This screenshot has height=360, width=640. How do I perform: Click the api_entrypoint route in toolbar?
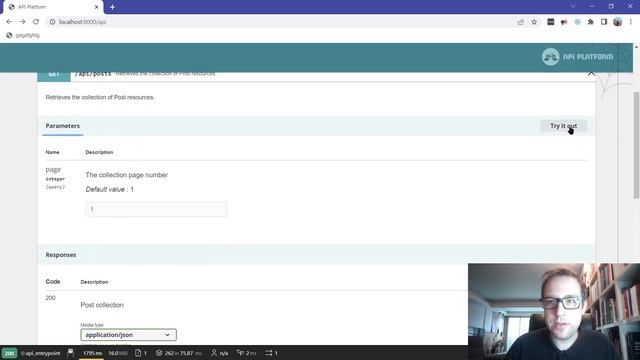point(40,353)
